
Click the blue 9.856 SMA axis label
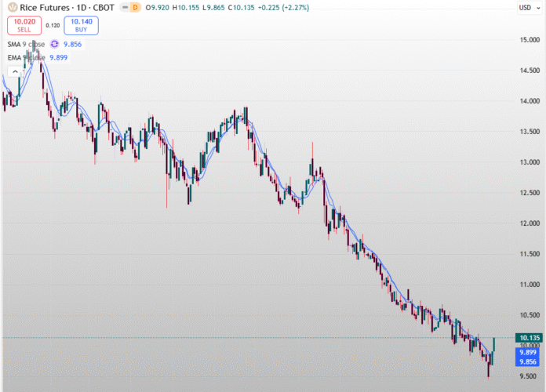point(527,362)
